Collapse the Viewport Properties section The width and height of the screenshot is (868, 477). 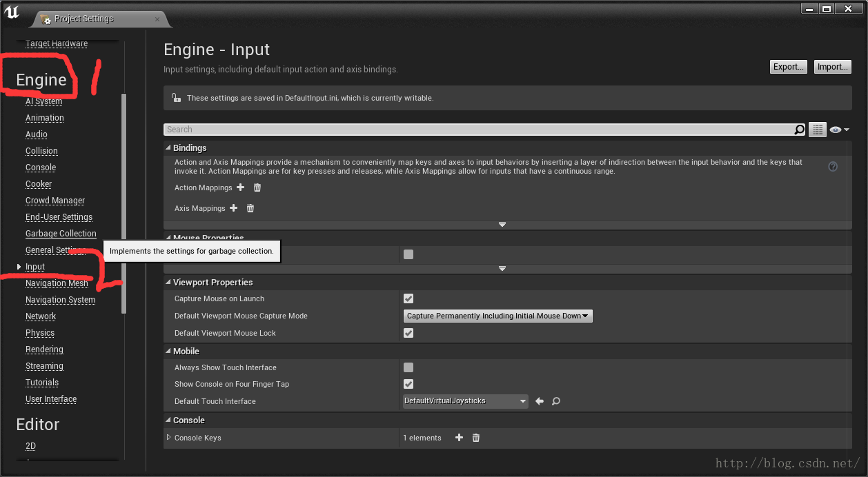point(168,282)
